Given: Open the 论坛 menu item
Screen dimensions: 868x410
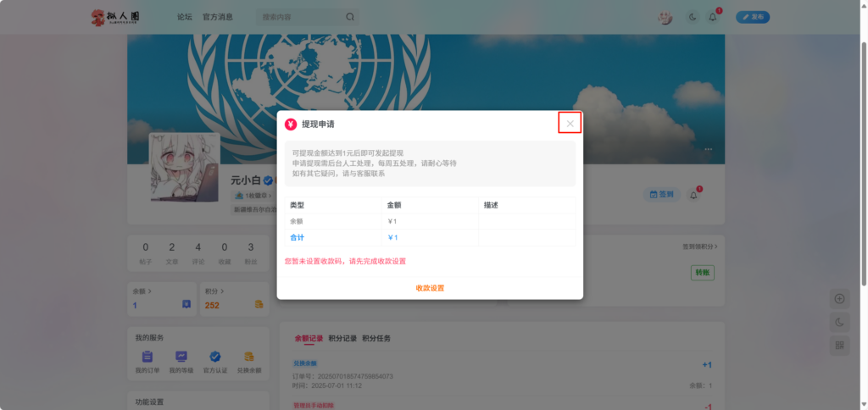Looking at the screenshot, I should click(185, 17).
